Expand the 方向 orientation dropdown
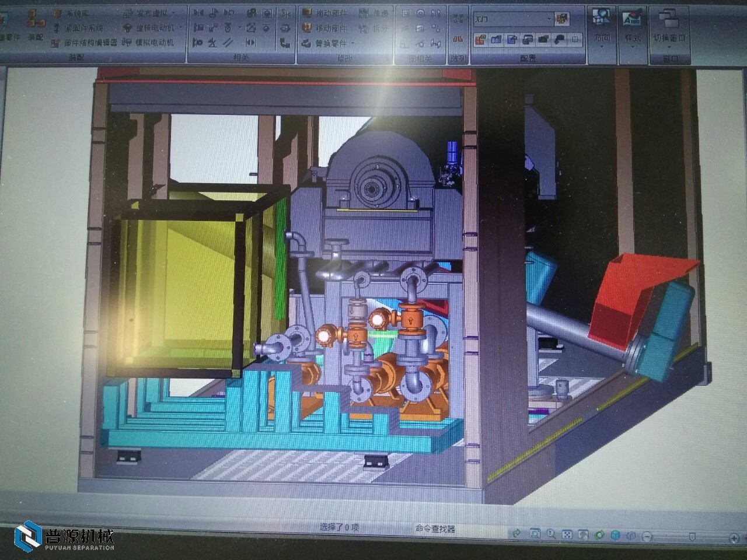The height and width of the screenshot is (560, 747). (602, 45)
